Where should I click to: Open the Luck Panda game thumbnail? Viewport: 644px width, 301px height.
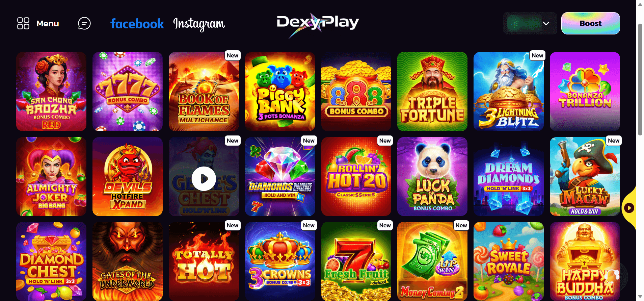[432, 176]
